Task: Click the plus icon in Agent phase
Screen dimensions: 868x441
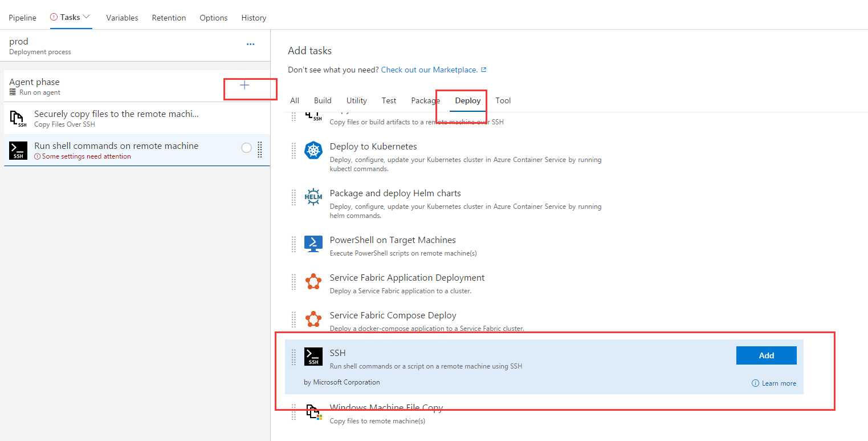Action: (244, 85)
